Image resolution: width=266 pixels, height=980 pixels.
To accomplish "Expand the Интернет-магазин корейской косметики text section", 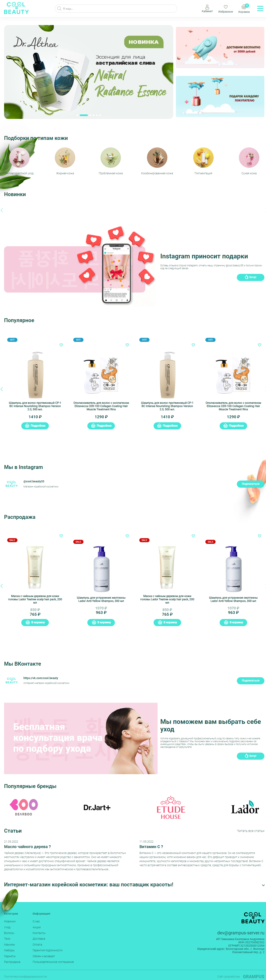I will pos(263,885).
